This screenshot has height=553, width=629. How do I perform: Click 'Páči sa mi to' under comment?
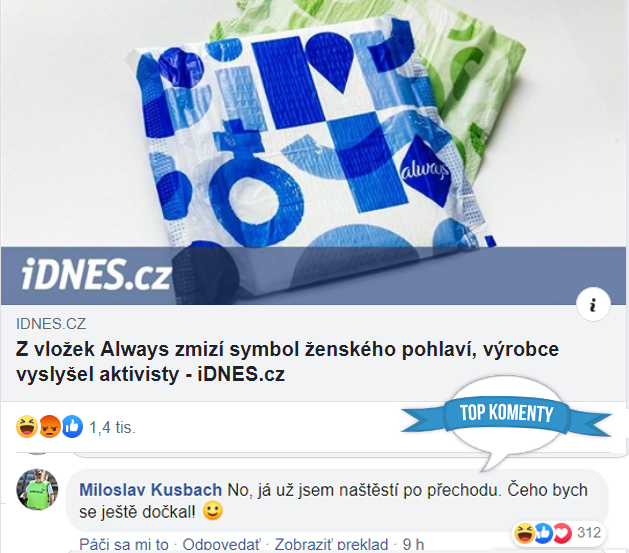point(124,545)
